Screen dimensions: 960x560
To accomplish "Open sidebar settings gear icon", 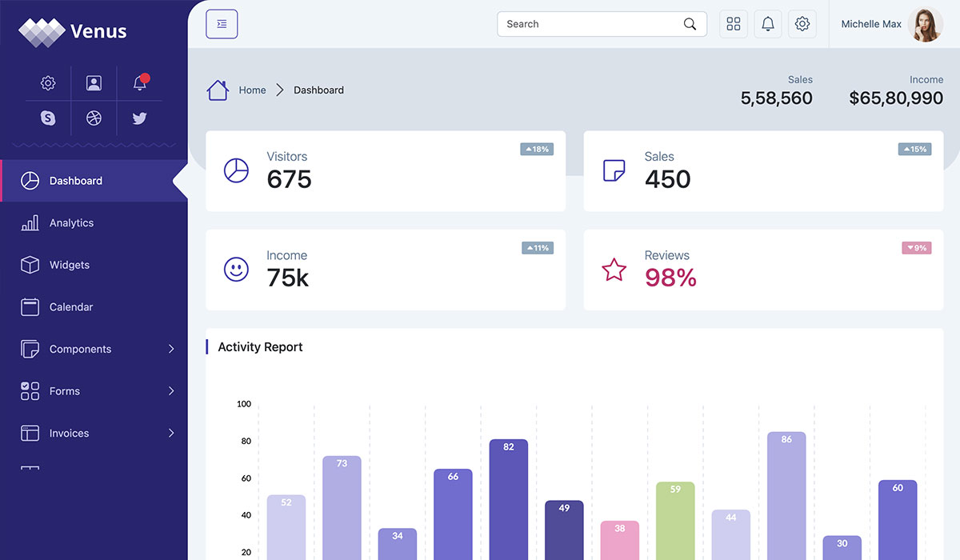I will click(x=48, y=83).
